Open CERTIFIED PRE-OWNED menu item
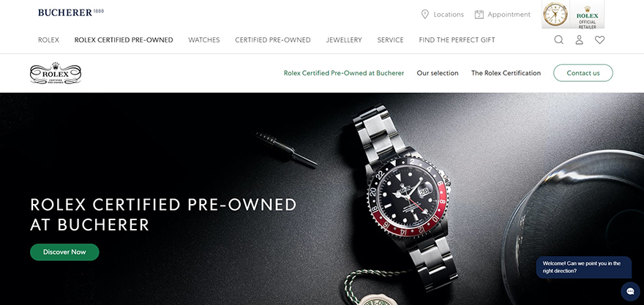 point(273,39)
